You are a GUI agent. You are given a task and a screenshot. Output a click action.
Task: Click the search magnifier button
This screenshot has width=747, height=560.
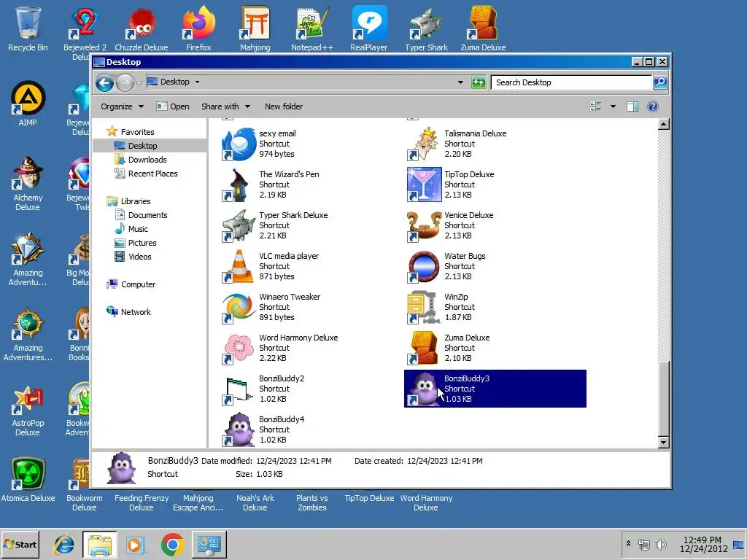[x=659, y=82]
